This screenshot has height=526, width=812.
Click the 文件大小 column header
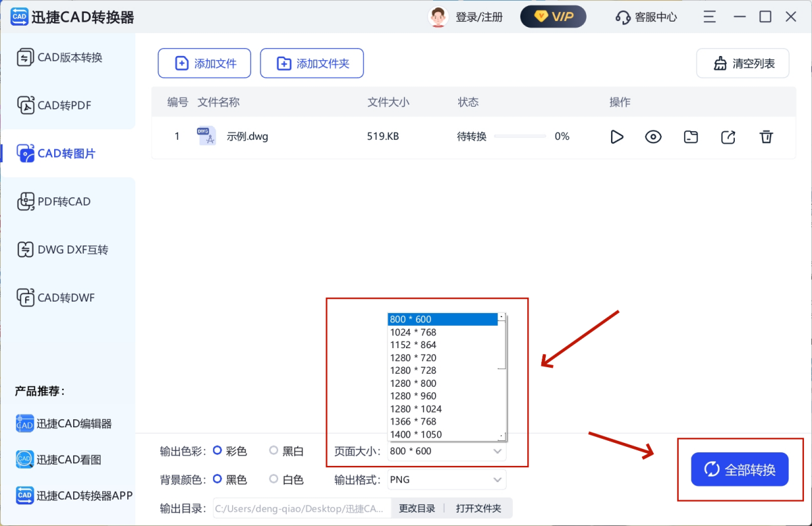point(388,102)
